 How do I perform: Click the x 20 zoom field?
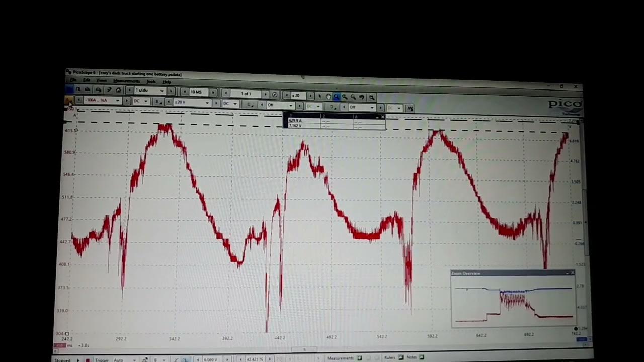[298, 95]
